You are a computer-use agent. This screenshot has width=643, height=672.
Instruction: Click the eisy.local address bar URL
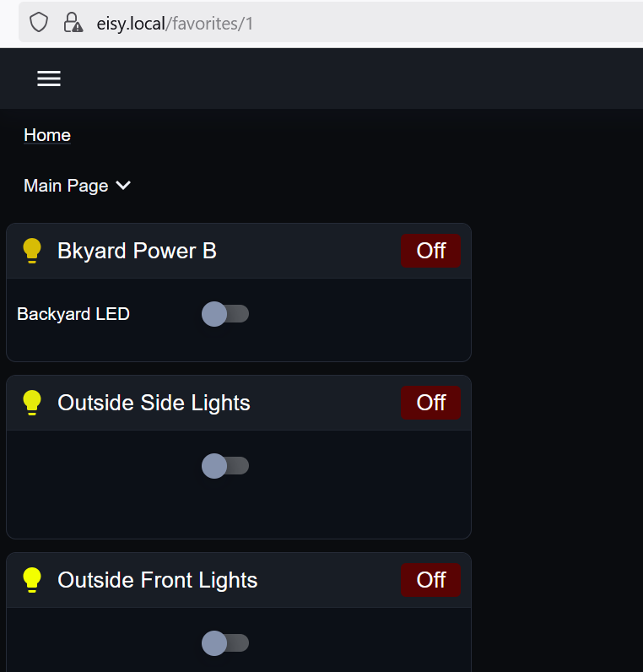(175, 24)
